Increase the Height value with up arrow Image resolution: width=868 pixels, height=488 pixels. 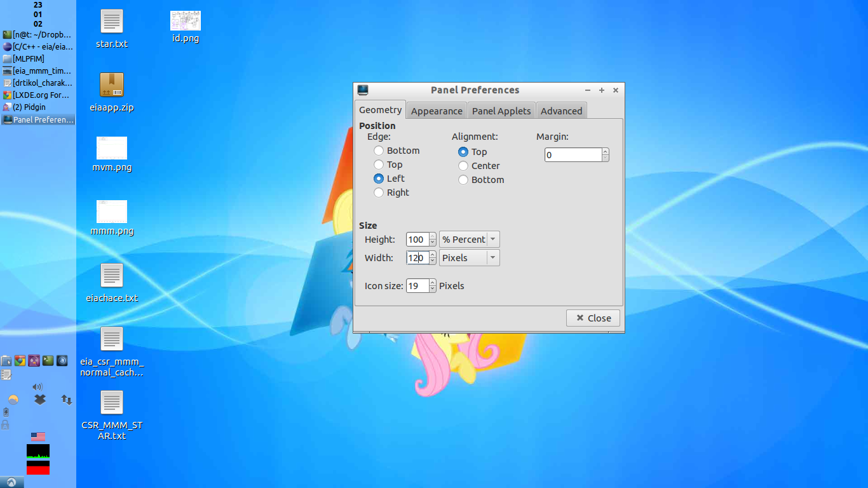433,236
